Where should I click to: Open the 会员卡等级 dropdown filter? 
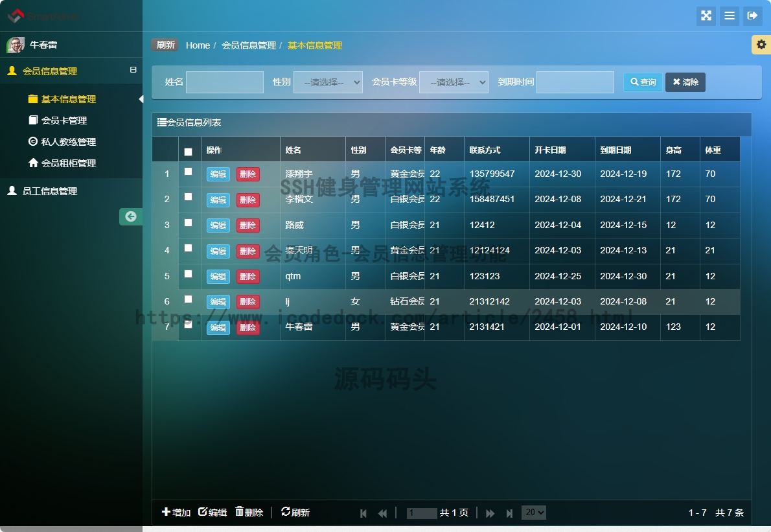pos(454,82)
